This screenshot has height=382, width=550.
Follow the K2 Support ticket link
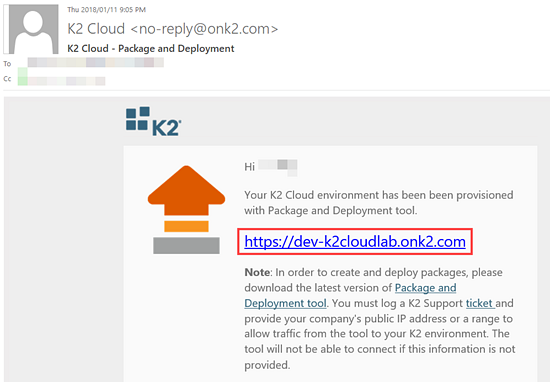tap(479, 303)
